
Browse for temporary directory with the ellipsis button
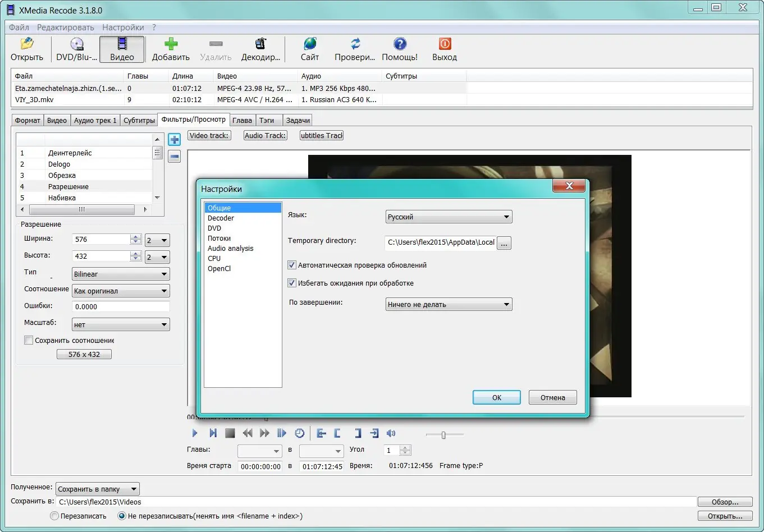tap(504, 242)
